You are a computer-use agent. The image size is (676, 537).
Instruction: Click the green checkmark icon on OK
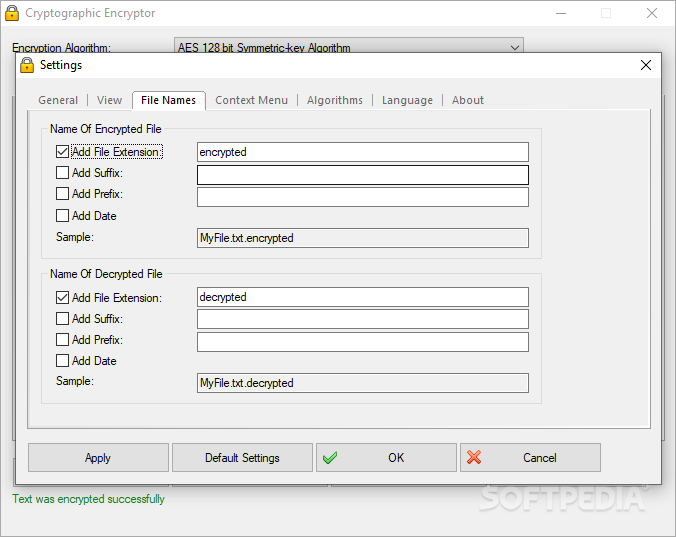pos(330,458)
